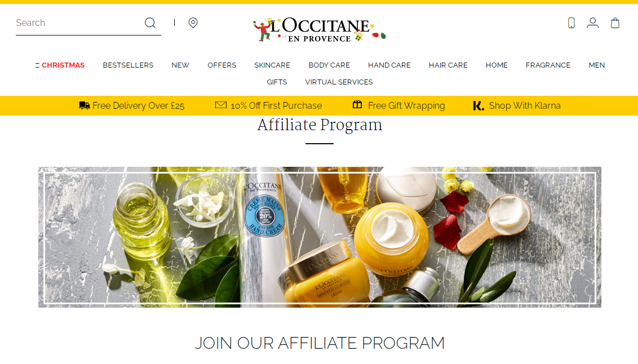
Task: Open the Skincare menu
Action: coord(272,65)
